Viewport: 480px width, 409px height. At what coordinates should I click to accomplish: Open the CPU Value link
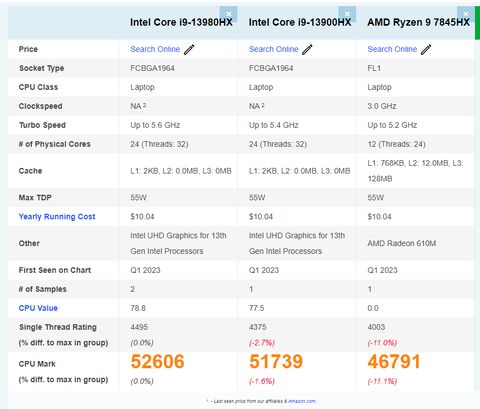point(38,308)
